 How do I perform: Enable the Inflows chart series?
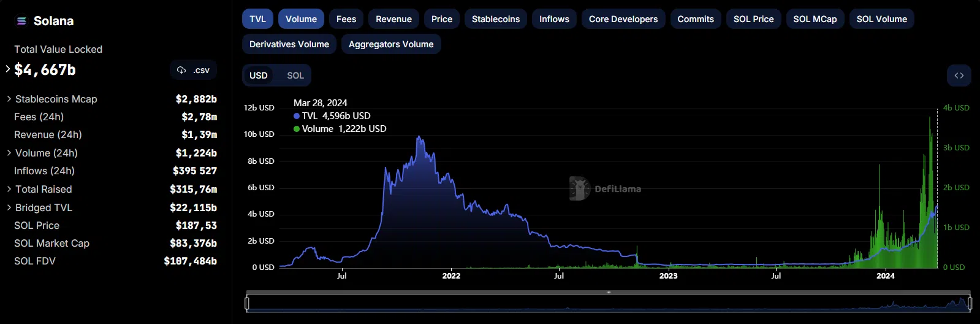[554, 19]
